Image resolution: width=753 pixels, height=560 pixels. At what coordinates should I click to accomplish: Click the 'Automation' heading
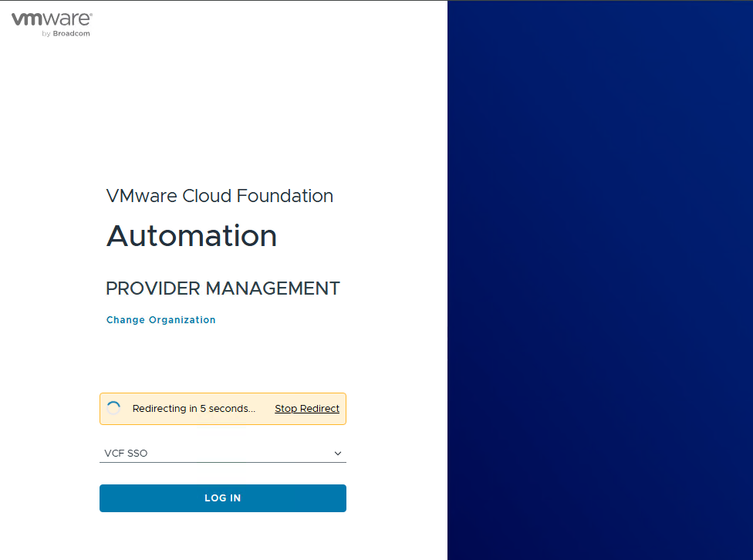pos(191,236)
